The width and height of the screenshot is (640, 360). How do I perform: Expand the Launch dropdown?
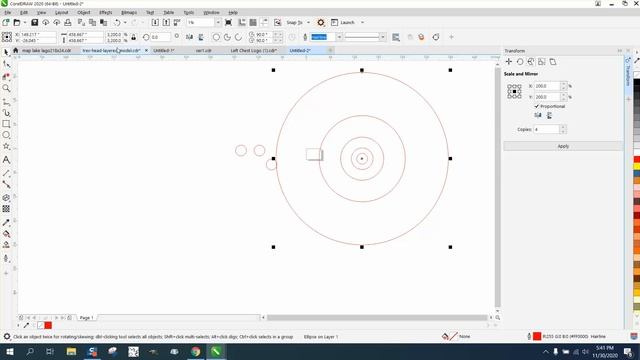(362, 22)
